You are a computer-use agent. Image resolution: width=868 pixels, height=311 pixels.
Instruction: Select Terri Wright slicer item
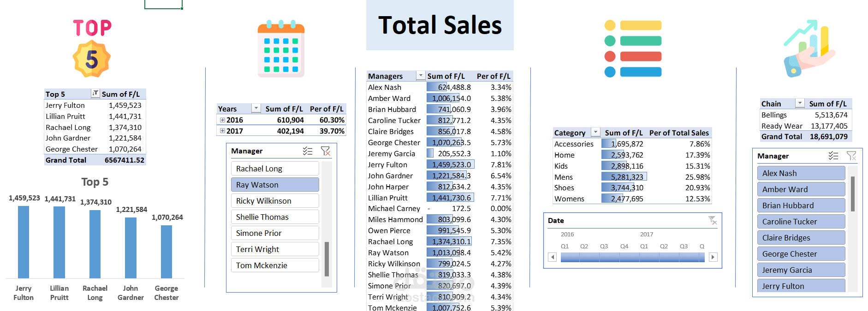(x=275, y=249)
